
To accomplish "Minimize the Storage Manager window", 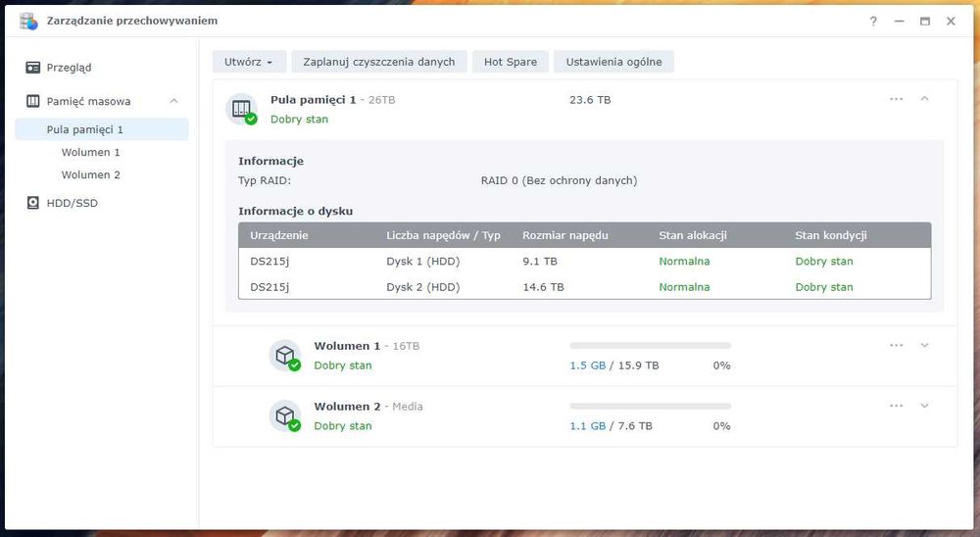I will point(900,22).
